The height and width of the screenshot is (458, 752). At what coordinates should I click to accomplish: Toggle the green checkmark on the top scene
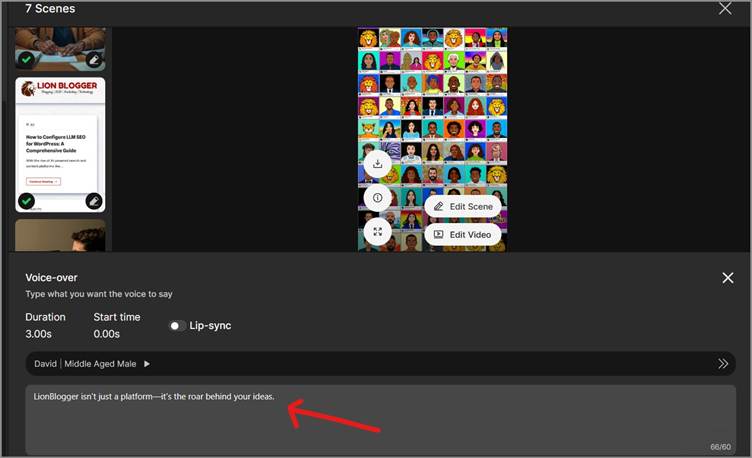(27, 59)
